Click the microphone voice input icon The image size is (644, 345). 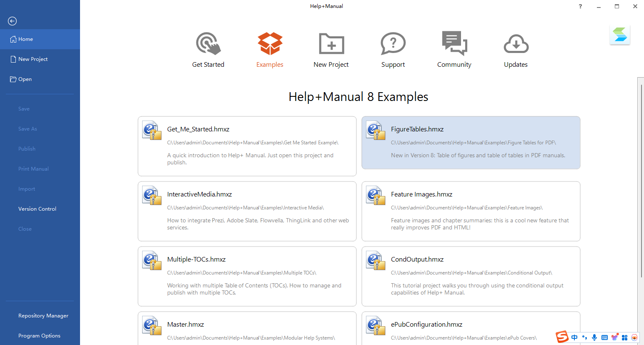(x=594, y=337)
